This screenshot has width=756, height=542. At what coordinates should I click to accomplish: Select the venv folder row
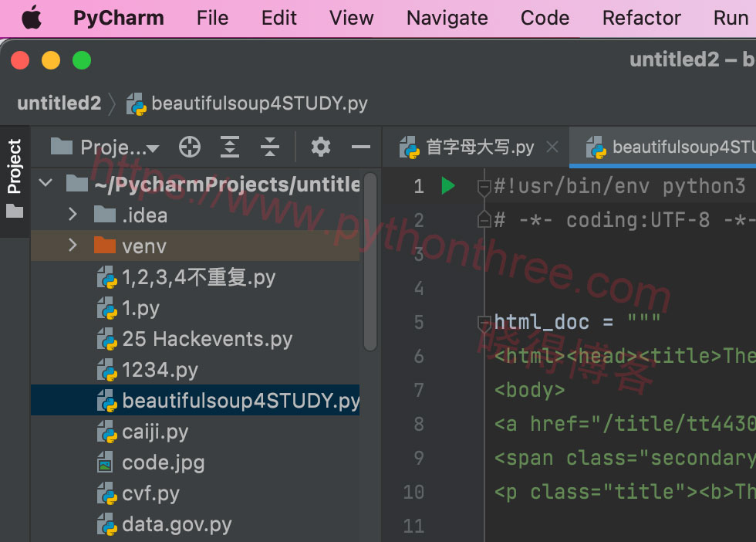click(x=195, y=246)
